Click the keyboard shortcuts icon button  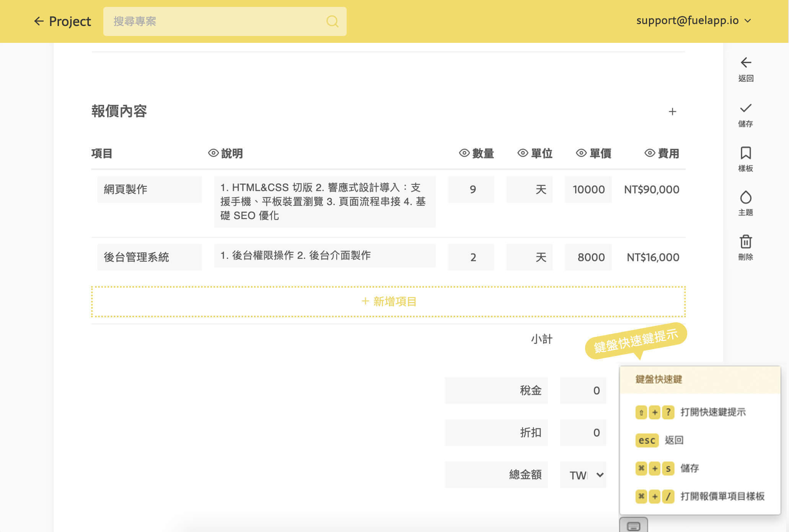[633, 526]
